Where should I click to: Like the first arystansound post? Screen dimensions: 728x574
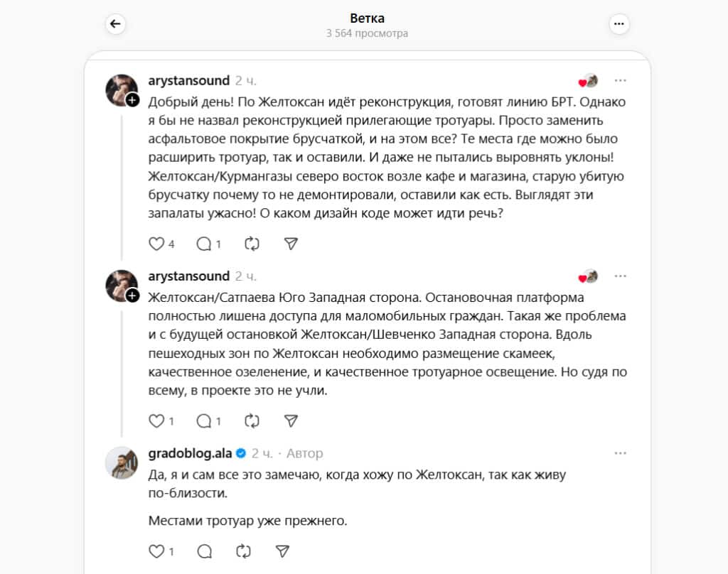156,244
